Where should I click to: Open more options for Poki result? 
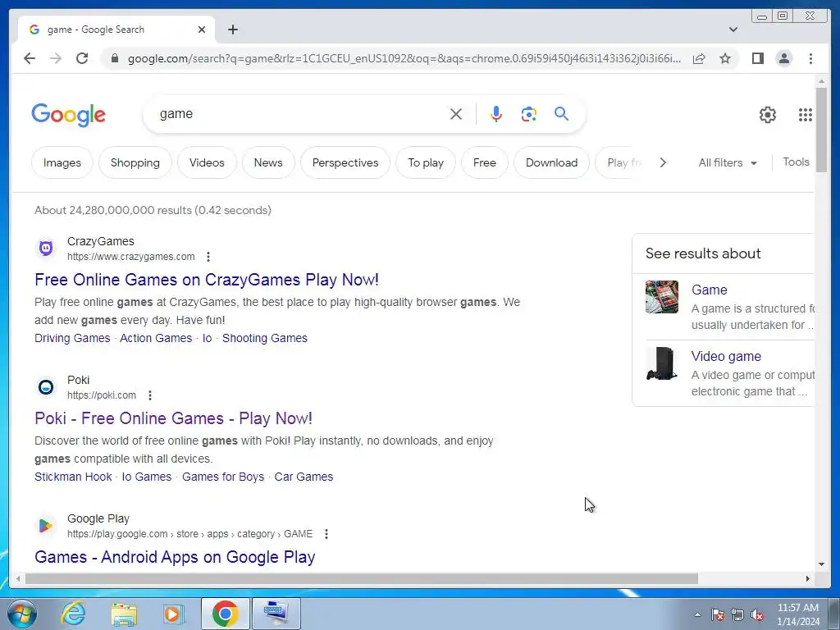tap(150, 395)
